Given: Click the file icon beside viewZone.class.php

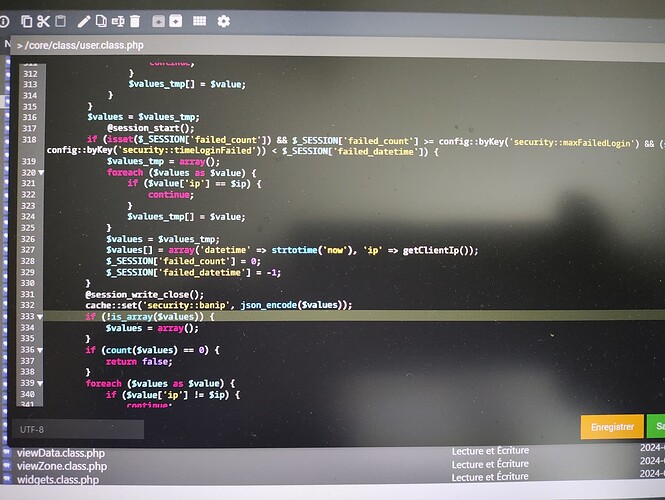Looking at the screenshot, I should point(7,465).
